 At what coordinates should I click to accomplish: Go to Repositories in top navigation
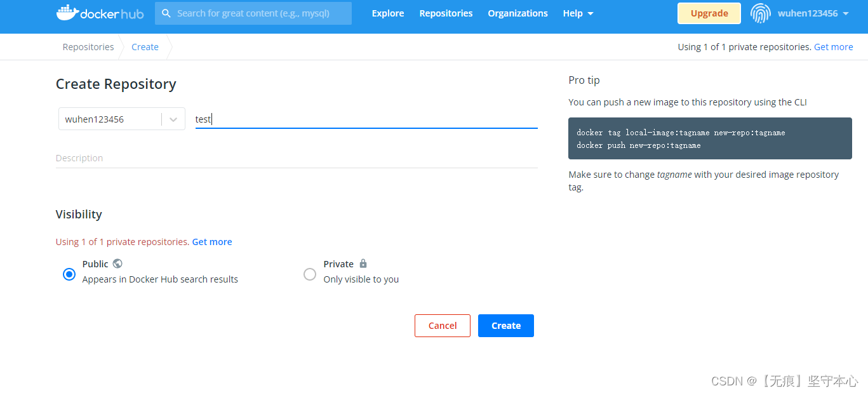446,13
